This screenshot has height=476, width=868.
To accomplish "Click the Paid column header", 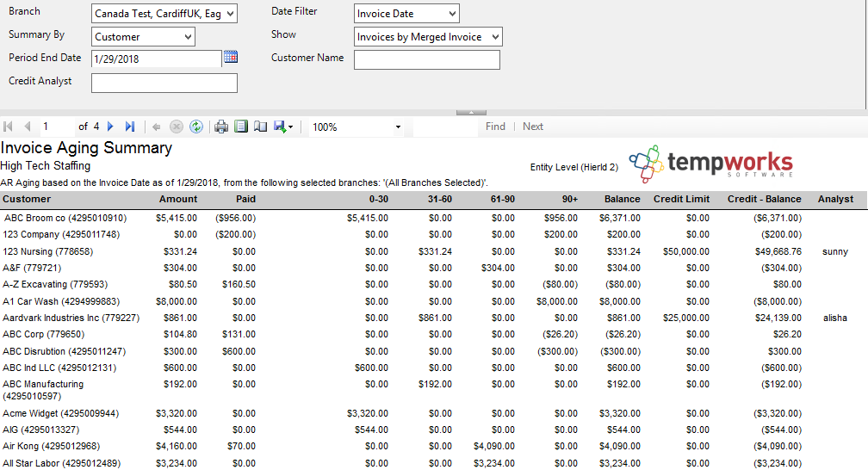I will (245, 199).
